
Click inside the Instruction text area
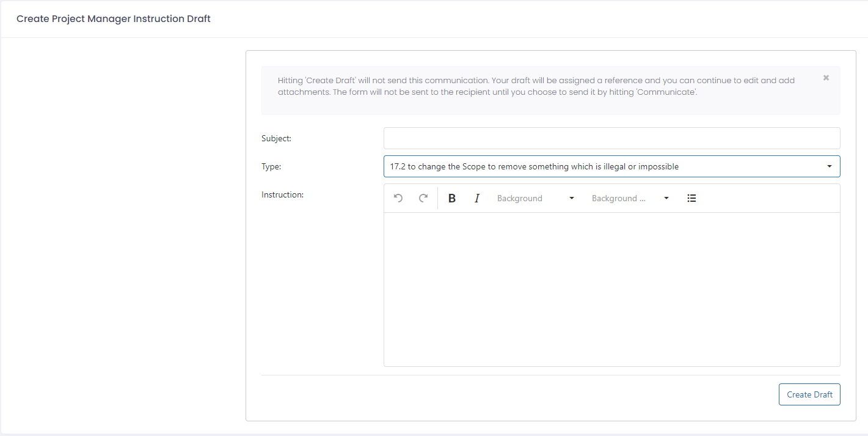coord(611,289)
